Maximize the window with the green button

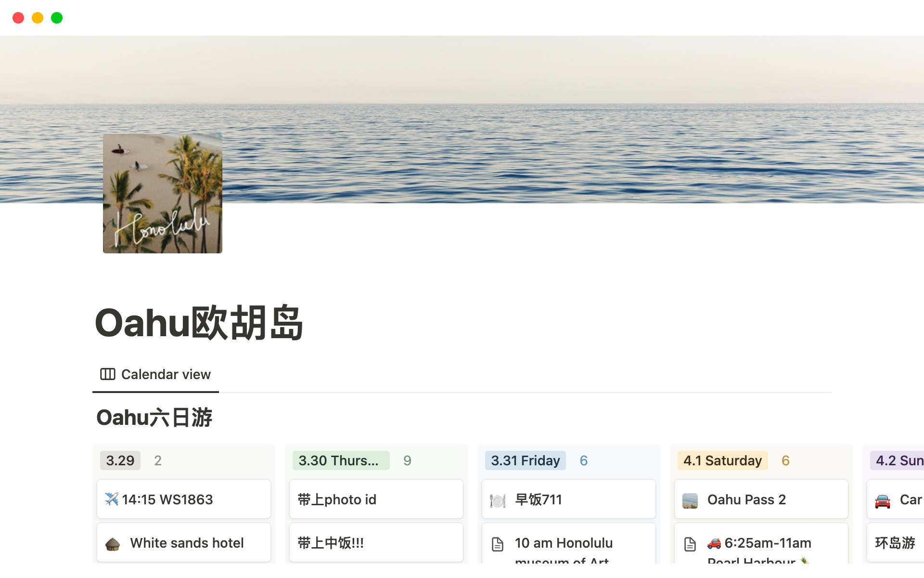[57, 18]
